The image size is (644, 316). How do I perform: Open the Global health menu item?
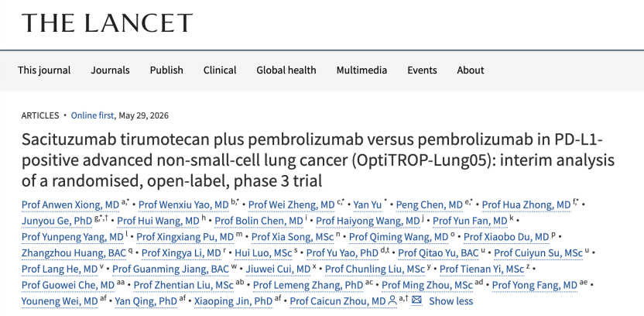(286, 70)
